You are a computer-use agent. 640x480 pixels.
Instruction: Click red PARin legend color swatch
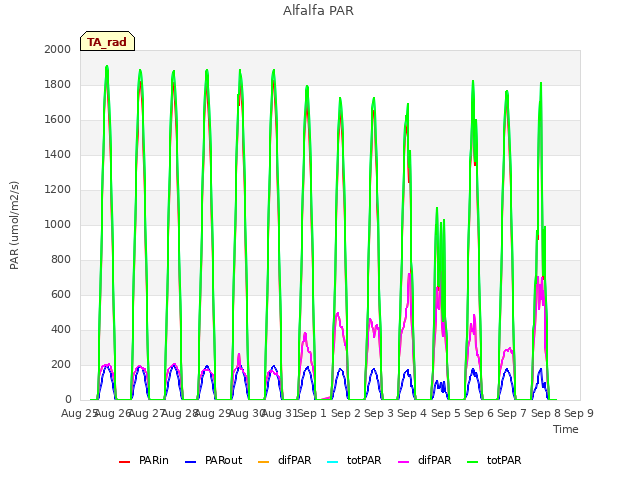124,462
